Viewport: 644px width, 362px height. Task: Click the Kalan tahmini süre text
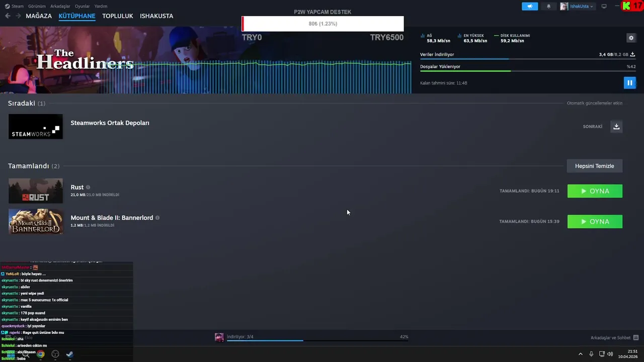(443, 83)
